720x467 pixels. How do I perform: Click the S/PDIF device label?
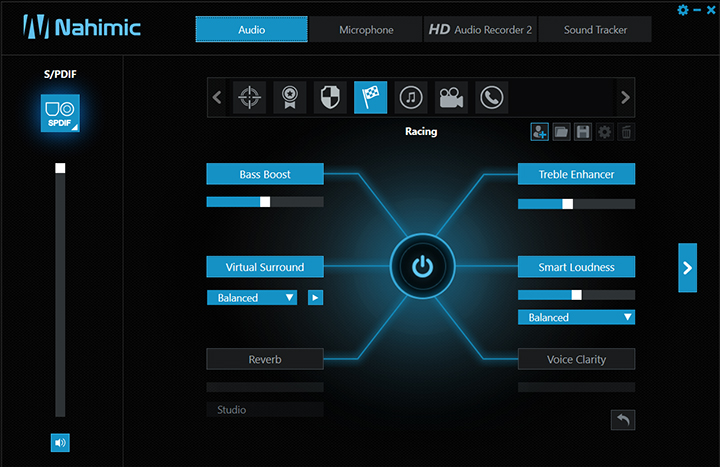click(60, 74)
